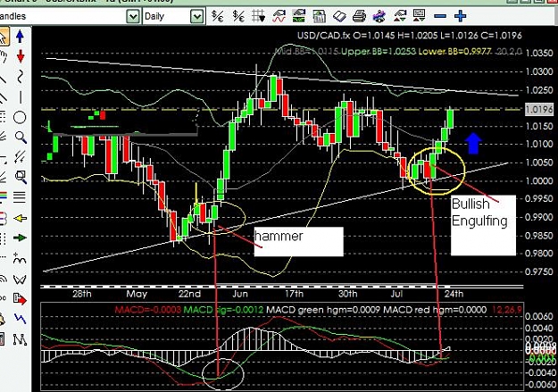Image resolution: width=558 pixels, height=392 pixels.
Task: Click the 22nd date axis label
Action: [x=189, y=294]
